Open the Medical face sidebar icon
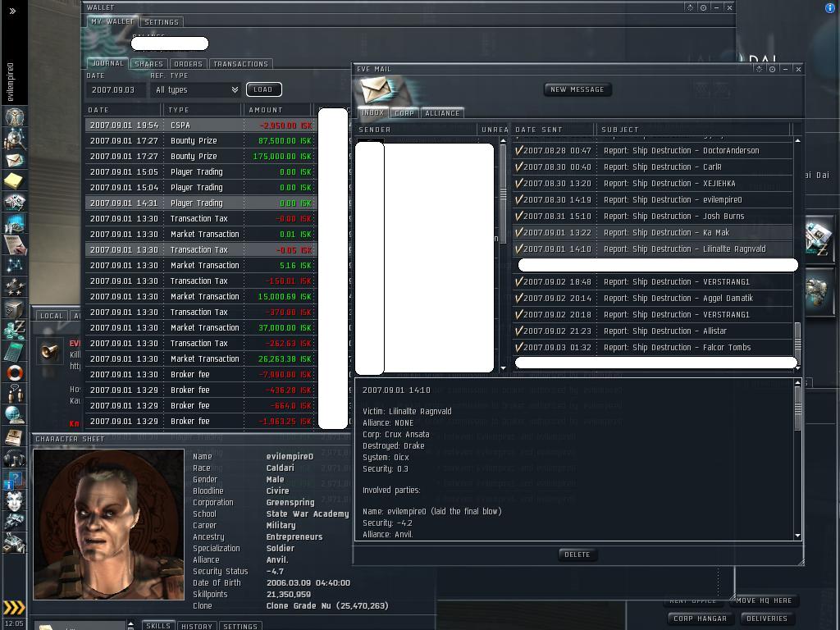The image size is (840, 630). coord(15,501)
